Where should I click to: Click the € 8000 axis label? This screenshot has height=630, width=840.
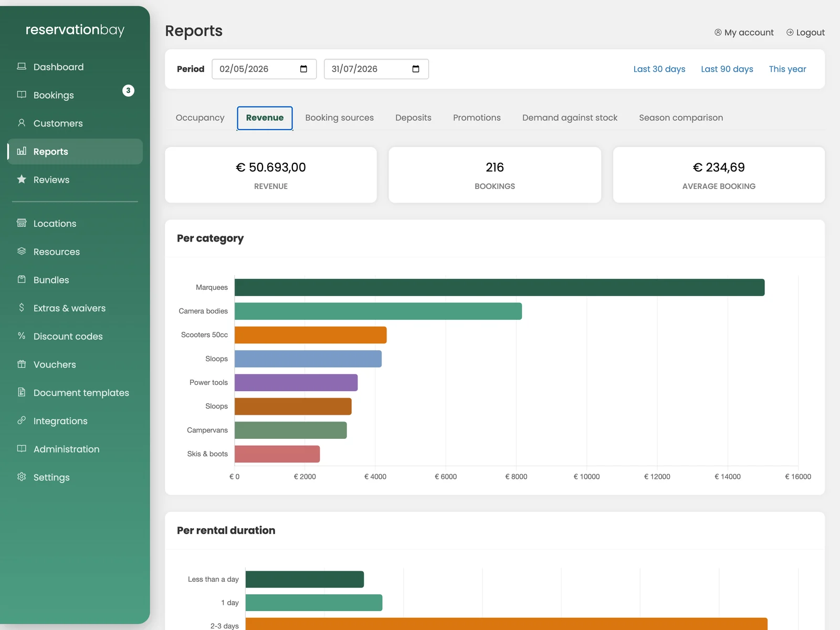[x=516, y=477]
